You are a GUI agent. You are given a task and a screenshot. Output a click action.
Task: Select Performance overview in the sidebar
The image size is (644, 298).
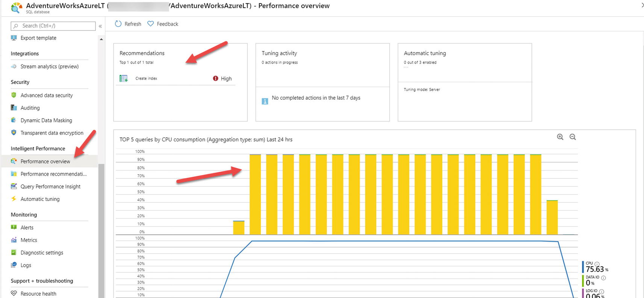[x=45, y=161]
